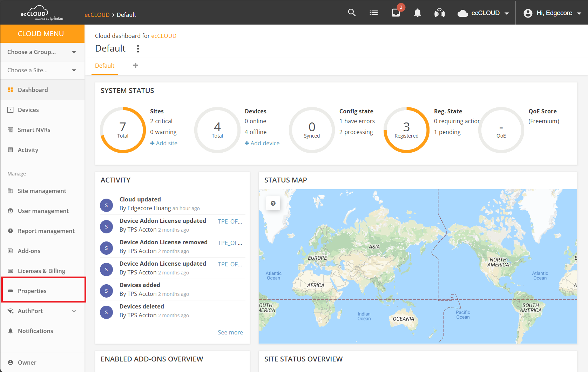This screenshot has width=588, height=372.
Task: Click 2 processing config text
Action: [356, 132]
